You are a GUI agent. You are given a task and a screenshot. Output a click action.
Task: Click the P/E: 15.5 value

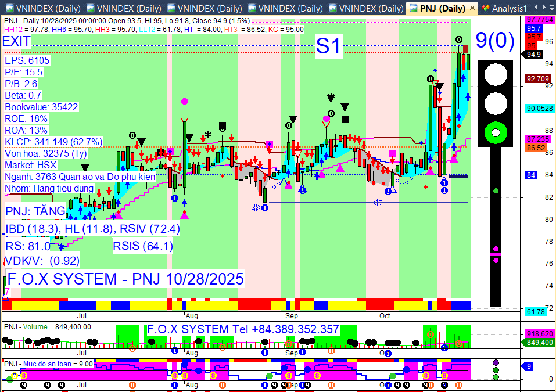click(x=23, y=73)
